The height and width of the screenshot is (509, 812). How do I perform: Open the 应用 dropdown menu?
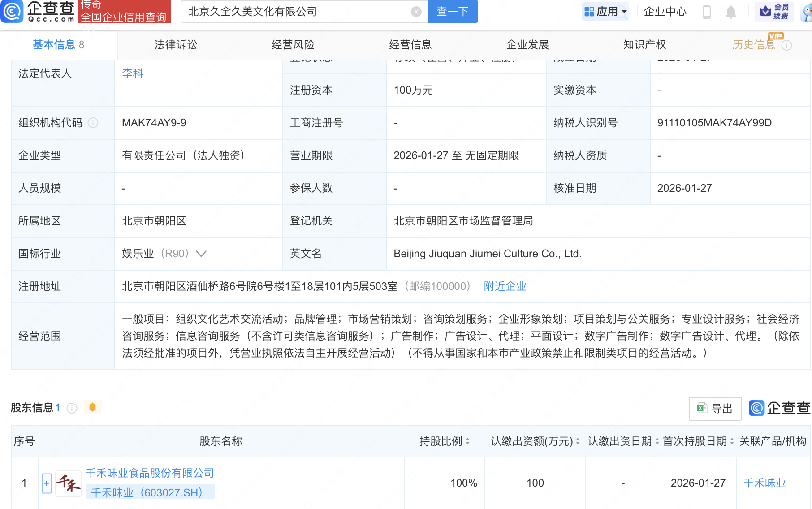pos(606,12)
